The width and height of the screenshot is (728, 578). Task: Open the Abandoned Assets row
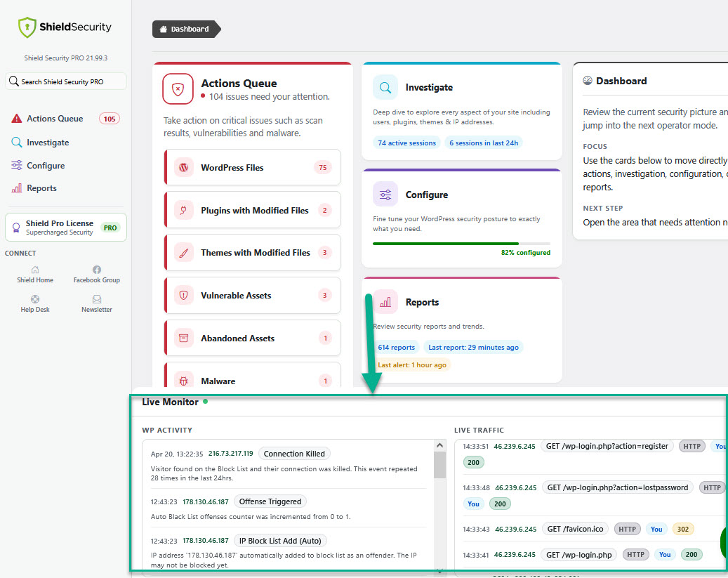(253, 338)
